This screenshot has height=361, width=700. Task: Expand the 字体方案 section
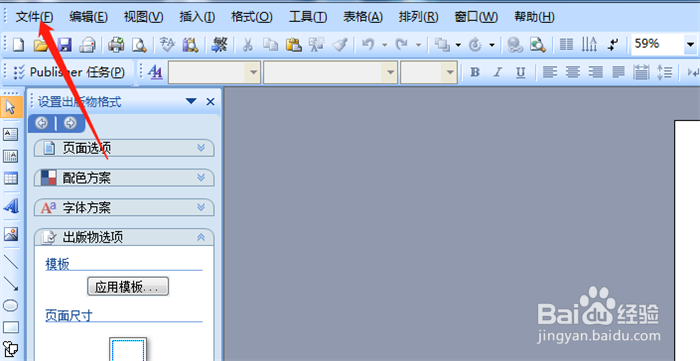tap(124, 207)
